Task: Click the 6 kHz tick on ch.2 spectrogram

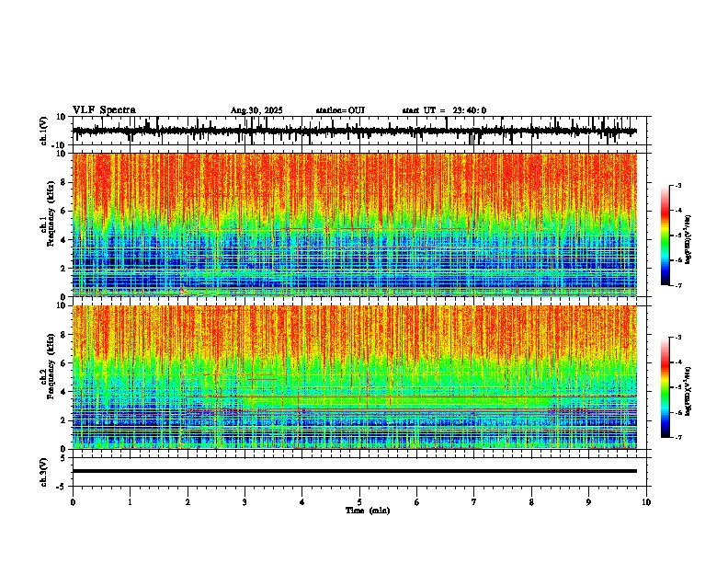Action: (x=64, y=363)
